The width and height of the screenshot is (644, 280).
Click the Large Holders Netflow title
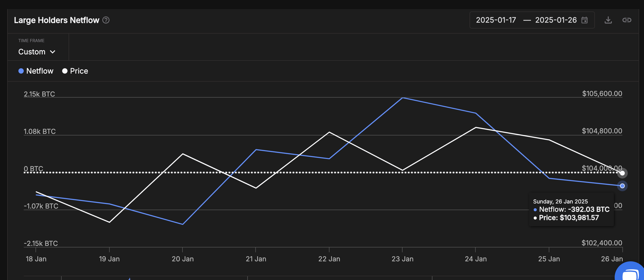[57, 20]
